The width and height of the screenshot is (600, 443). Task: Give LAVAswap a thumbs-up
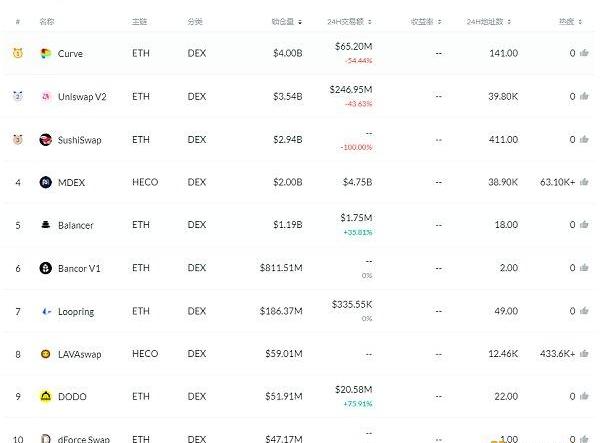coord(584,354)
